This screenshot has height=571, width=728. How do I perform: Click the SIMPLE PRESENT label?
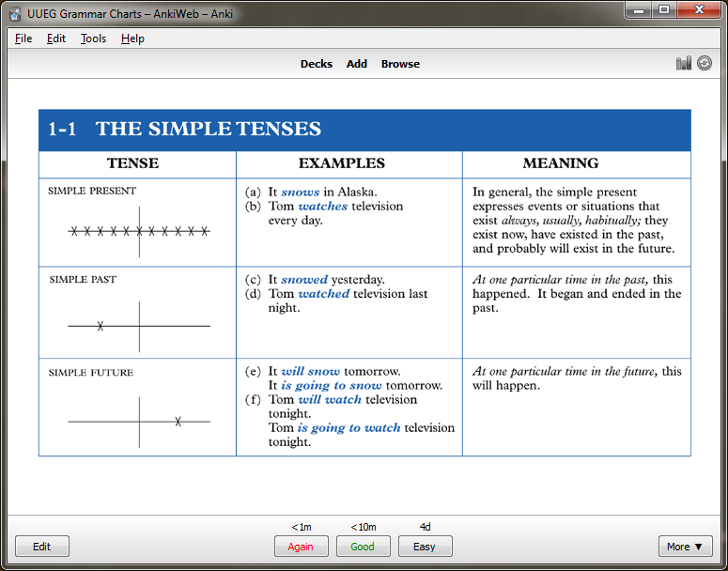click(x=92, y=191)
